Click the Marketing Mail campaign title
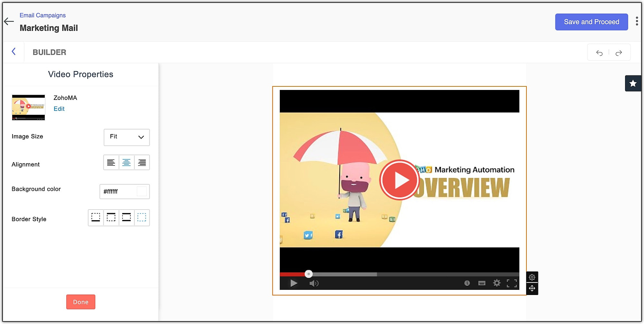The width and height of the screenshot is (644, 324). [49, 28]
